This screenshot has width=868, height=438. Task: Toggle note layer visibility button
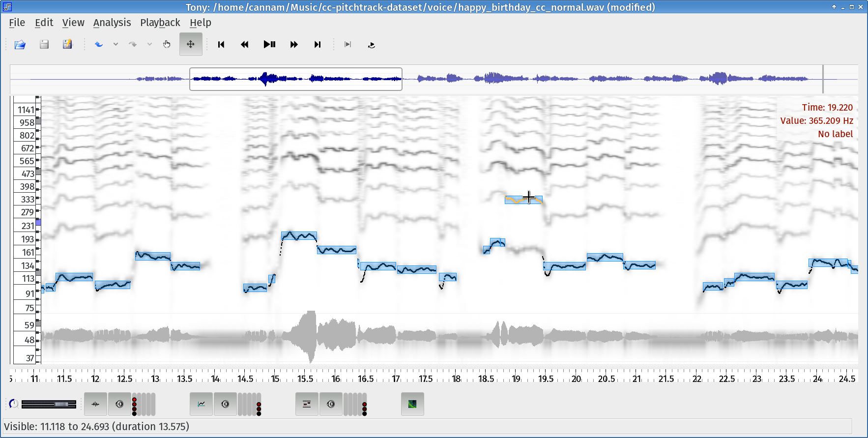tap(307, 404)
